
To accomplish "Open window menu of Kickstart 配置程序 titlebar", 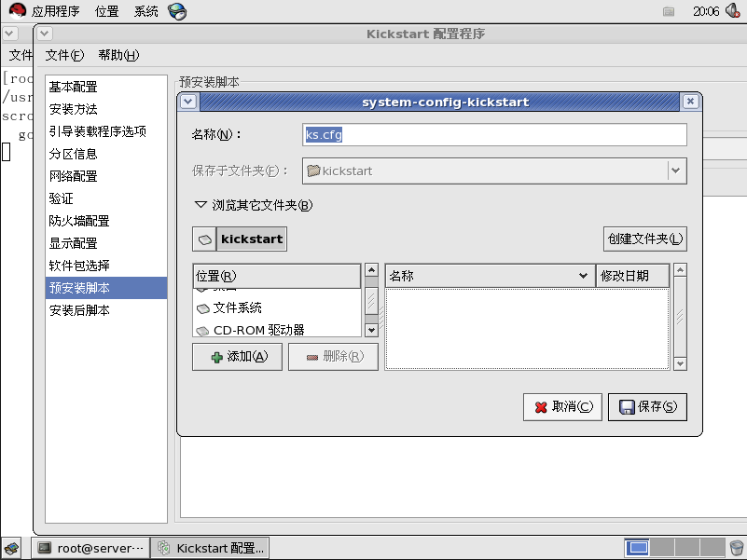I will tap(45, 34).
